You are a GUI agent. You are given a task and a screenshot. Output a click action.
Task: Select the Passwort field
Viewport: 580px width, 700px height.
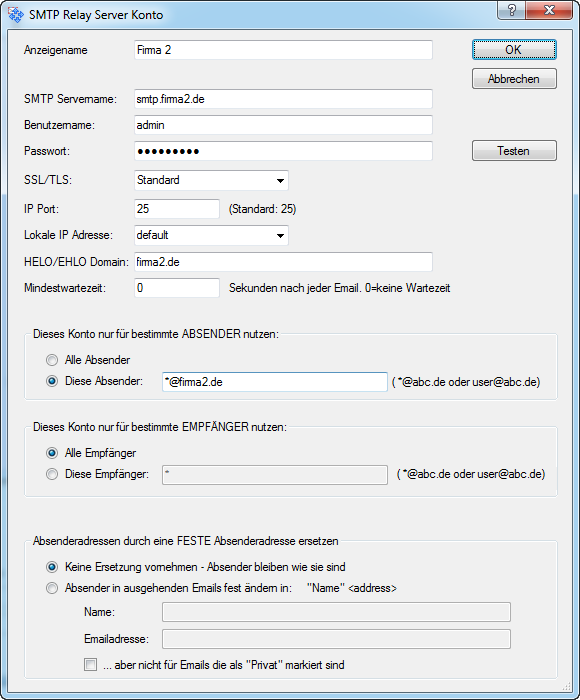[x=283, y=151]
